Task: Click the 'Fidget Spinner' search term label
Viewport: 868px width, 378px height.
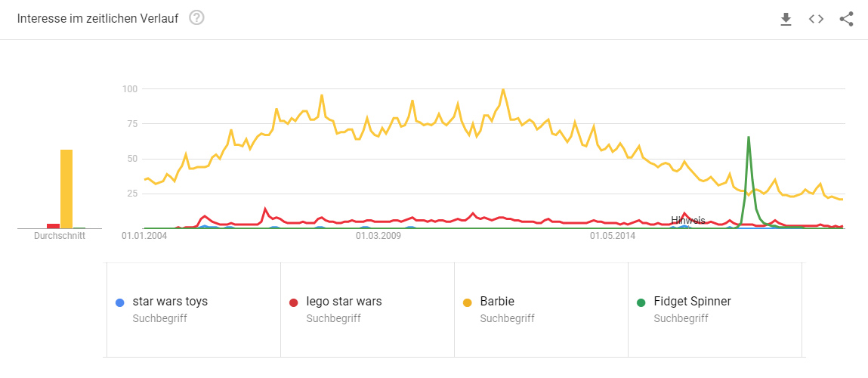Action: 693,302
